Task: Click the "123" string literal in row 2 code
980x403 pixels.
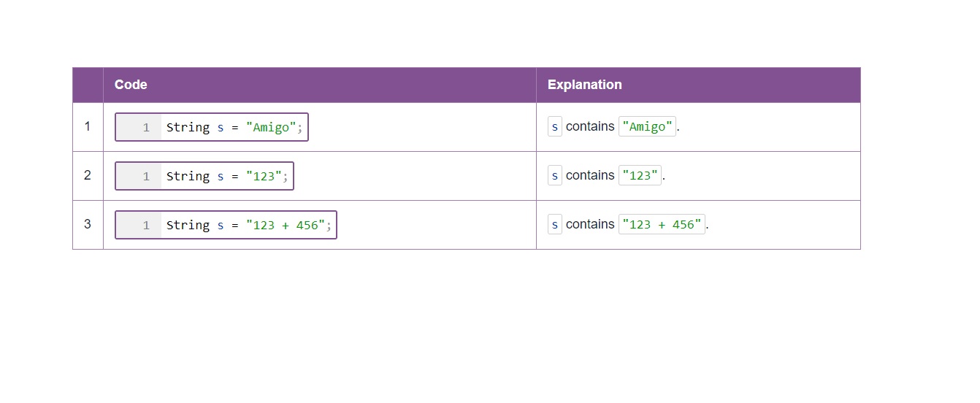Action: pos(264,176)
